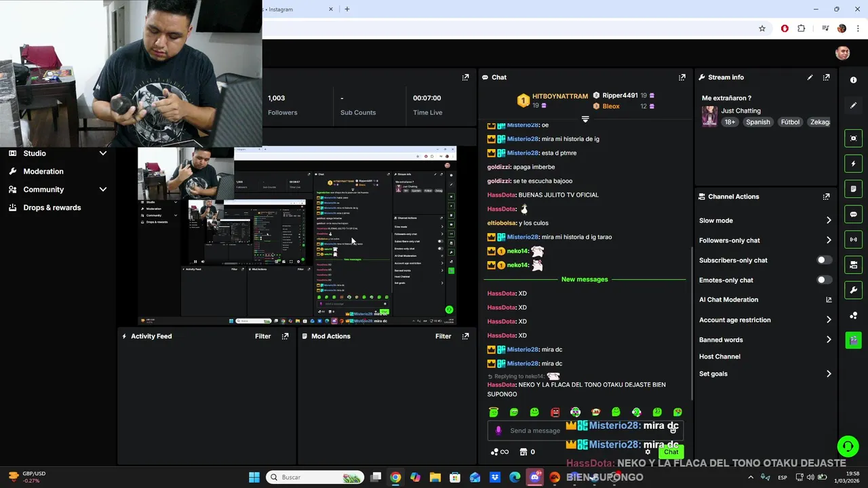Open Discord from the taskbar
This screenshot has height=488, width=868.
535,477
